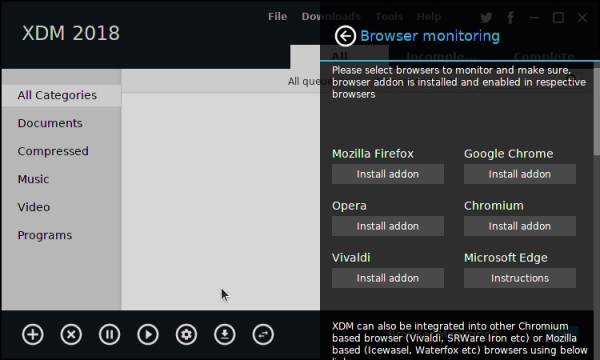
Task: Install addon for Opera
Action: 388,226
